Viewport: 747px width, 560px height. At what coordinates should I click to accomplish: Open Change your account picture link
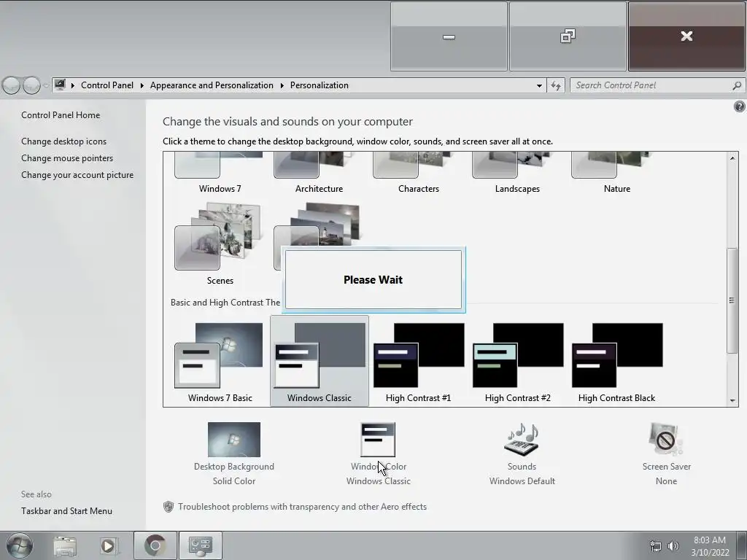coord(77,175)
